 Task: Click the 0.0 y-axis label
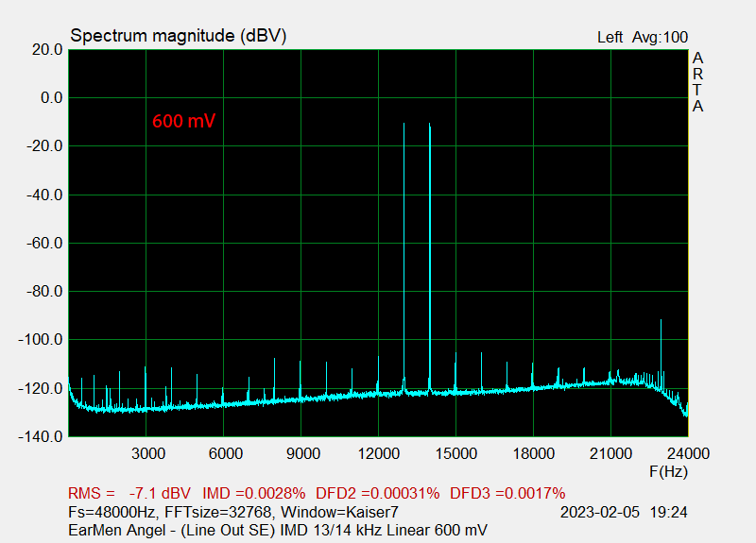pos(52,98)
